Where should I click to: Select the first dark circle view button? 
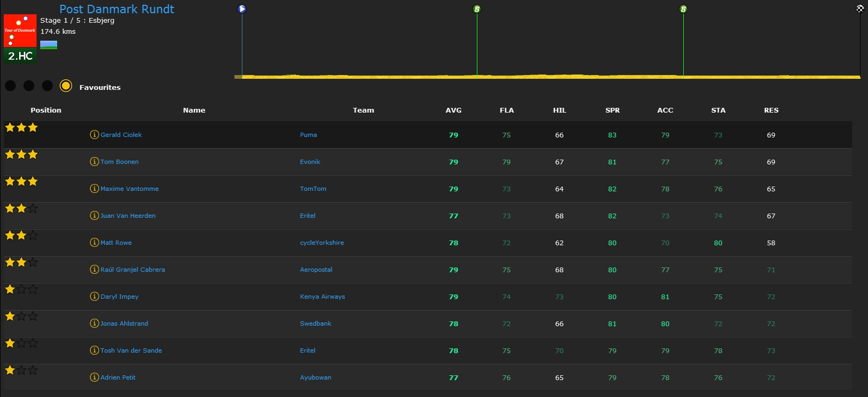(11, 86)
